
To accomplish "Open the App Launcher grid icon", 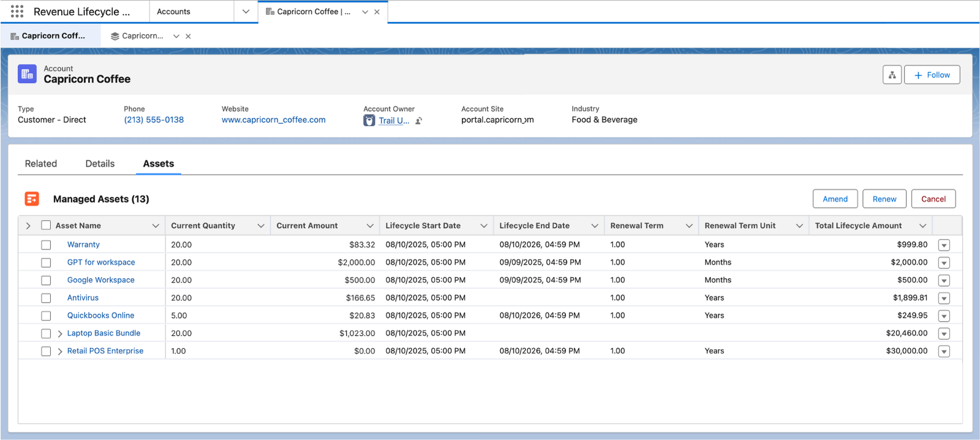I will 17,12.
